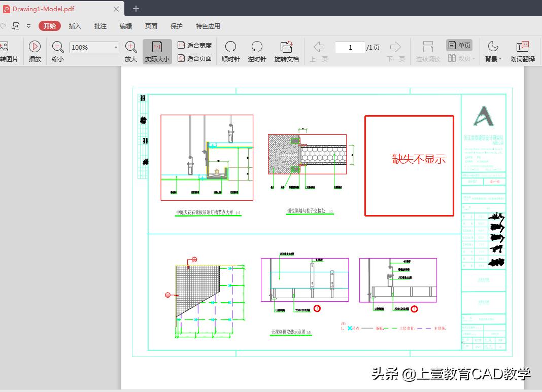The image size is (542, 392).
Task: Use 旋转文档 to rotate the document
Action: point(287,51)
